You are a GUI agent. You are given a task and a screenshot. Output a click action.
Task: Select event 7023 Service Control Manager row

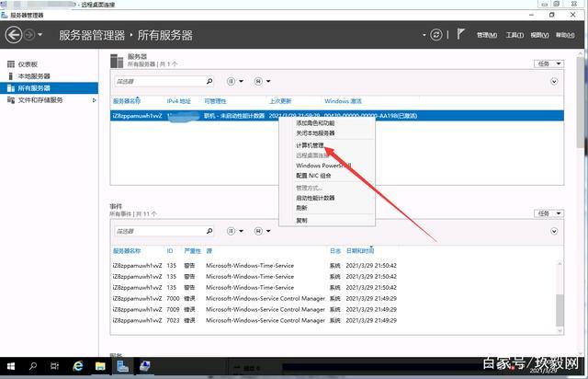pos(255,320)
